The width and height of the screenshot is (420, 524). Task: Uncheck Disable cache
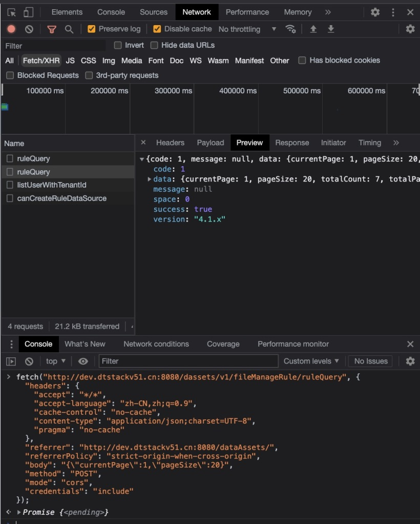(x=157, y=29)
